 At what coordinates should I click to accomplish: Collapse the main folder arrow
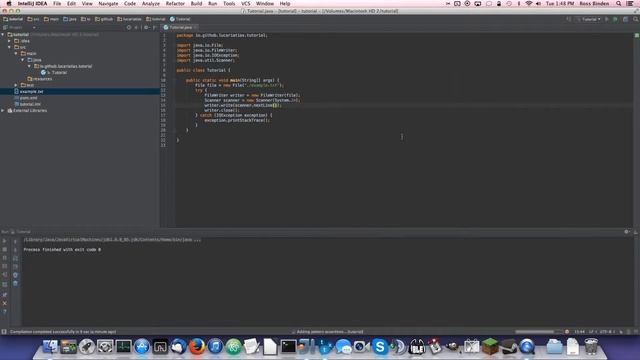click(16, 53)
